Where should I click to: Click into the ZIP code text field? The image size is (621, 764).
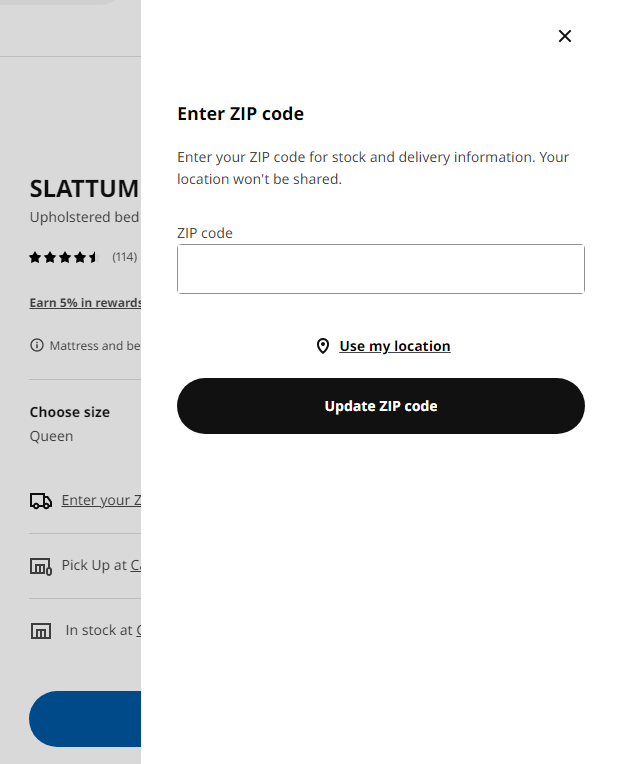click(380, 269)
